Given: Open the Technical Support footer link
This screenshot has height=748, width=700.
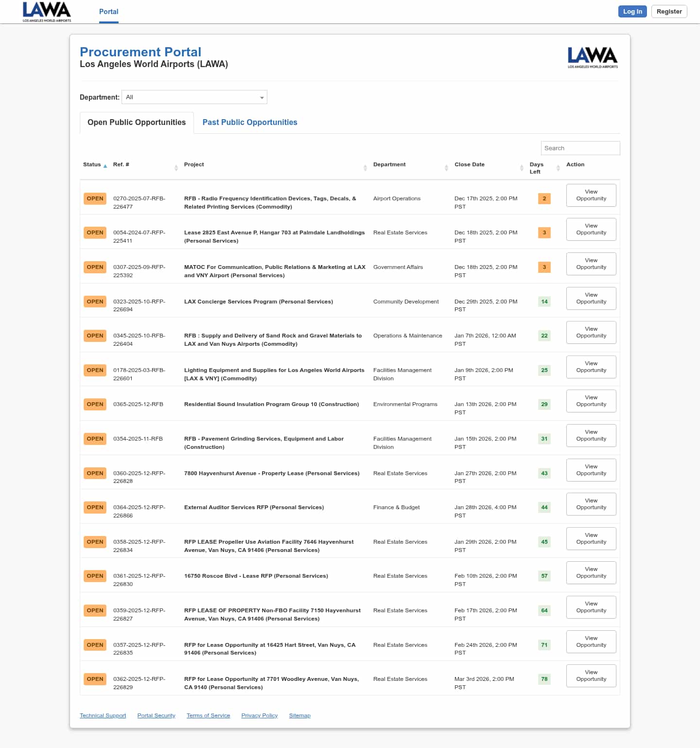Looking at the screenshot, I should (103, 715).
